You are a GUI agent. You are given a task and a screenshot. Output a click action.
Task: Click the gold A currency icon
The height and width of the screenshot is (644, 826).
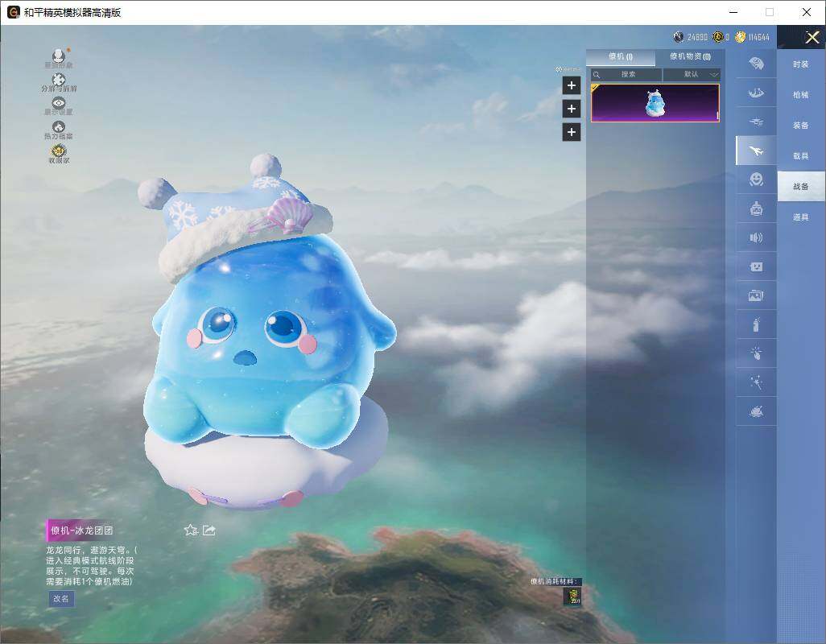pyautogui.click(x=717, y=37)
